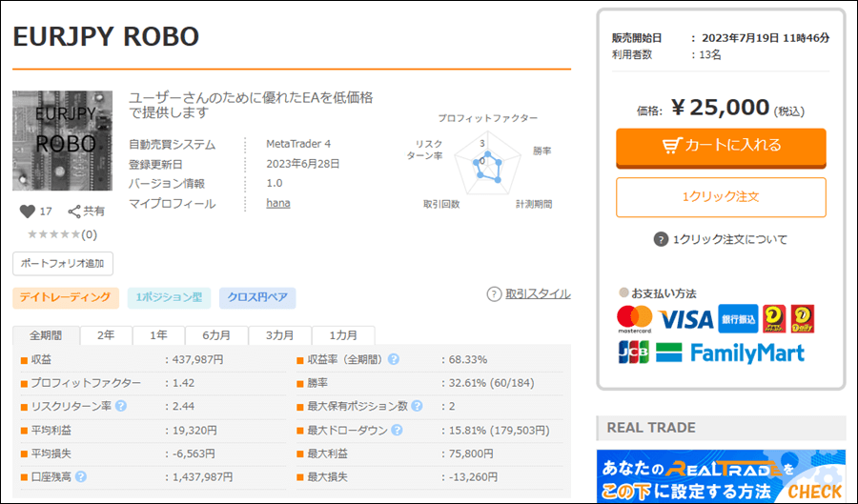Add to cart with カートに入れる button
The width and height of the screenshot is (858, 504).
point(721,146)
